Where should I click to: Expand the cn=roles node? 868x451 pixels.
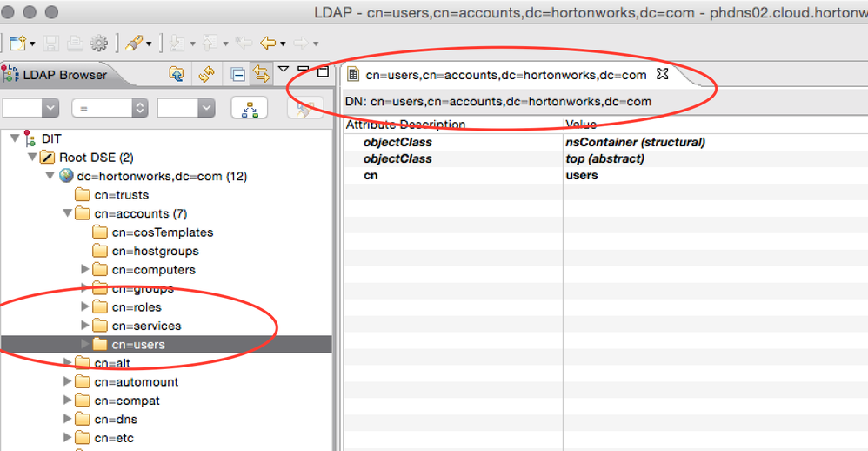[84, 306]
